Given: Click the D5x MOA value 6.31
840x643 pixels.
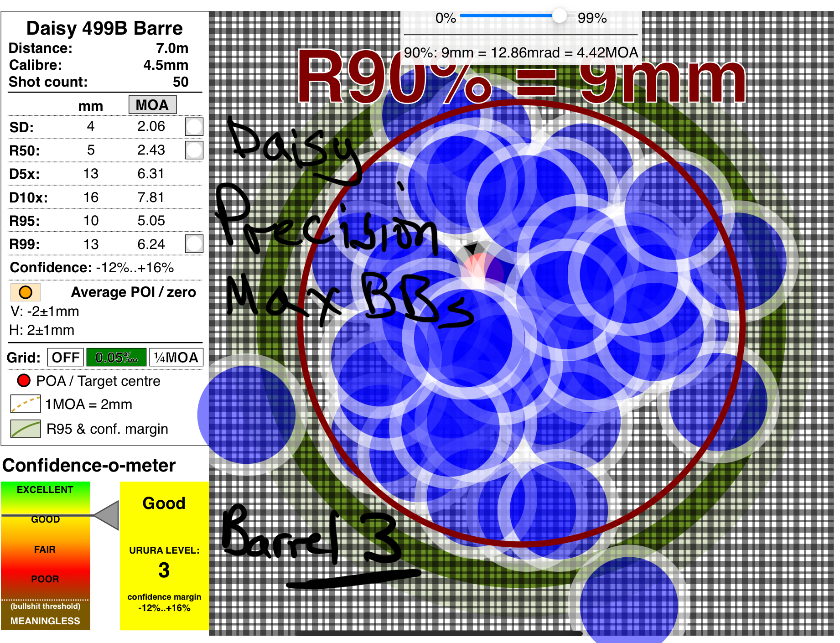Looking at the screenshot, I should [x=150, y=174].
